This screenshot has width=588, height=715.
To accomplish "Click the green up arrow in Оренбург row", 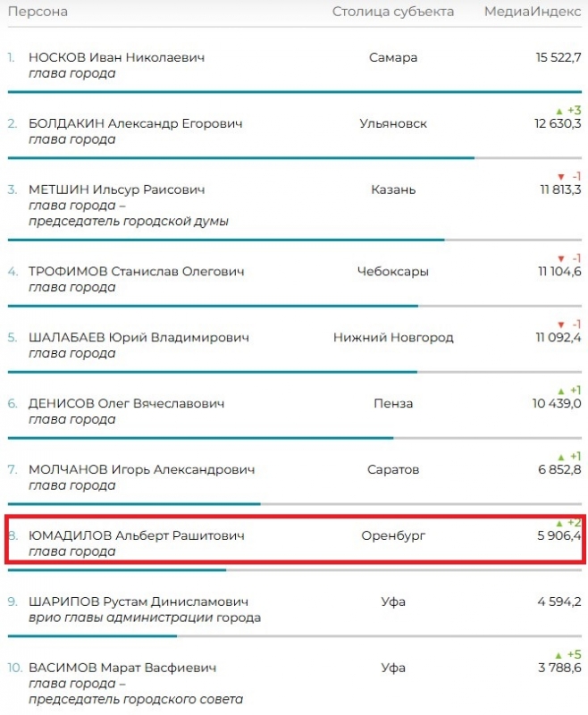I will tap(559, 523).
